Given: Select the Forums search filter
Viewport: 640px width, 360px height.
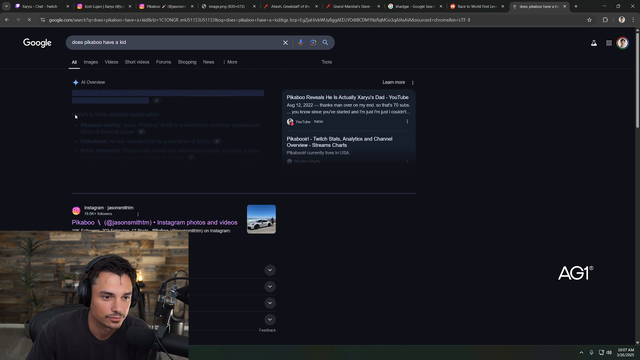Looking at the screenshot, I should point(163,62).
